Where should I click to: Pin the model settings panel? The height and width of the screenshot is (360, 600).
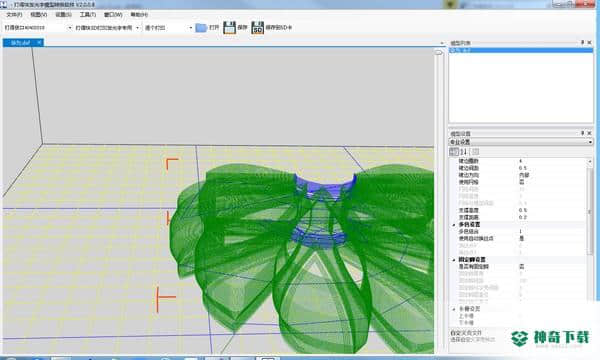[582, 133]
